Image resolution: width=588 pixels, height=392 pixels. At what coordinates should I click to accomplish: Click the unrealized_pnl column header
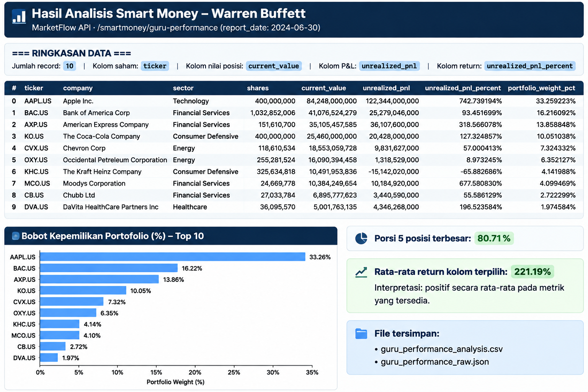386,88
